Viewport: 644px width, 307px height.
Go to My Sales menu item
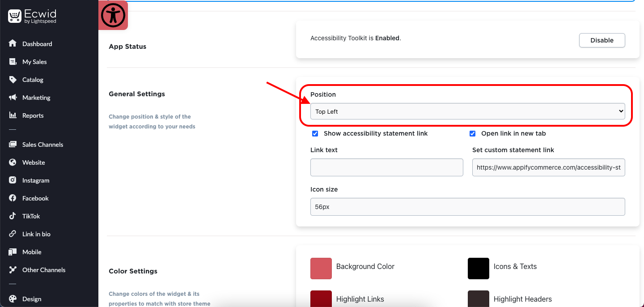[x=34, y=62]
